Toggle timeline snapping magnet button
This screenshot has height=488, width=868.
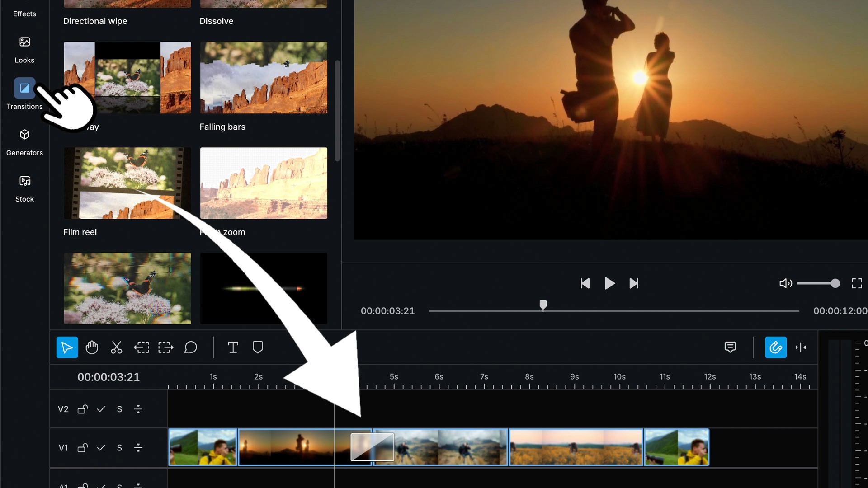[775, 347]
